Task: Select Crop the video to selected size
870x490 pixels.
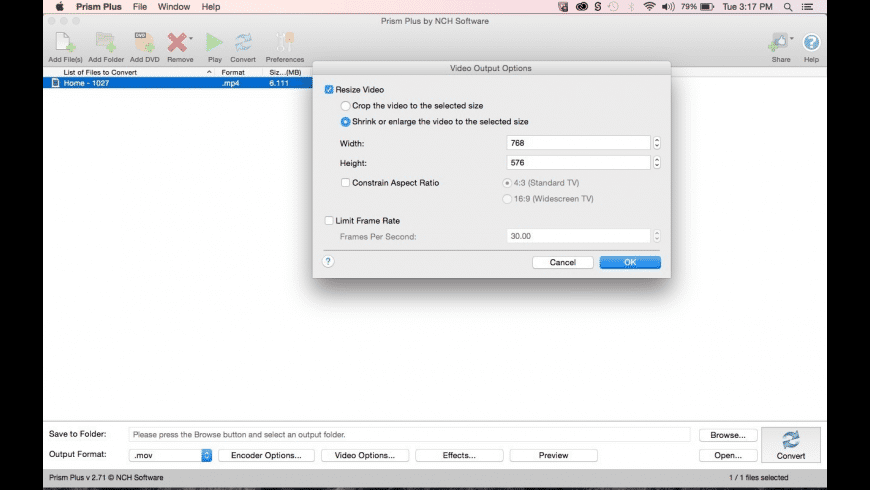Action: (x=345, y=105)
